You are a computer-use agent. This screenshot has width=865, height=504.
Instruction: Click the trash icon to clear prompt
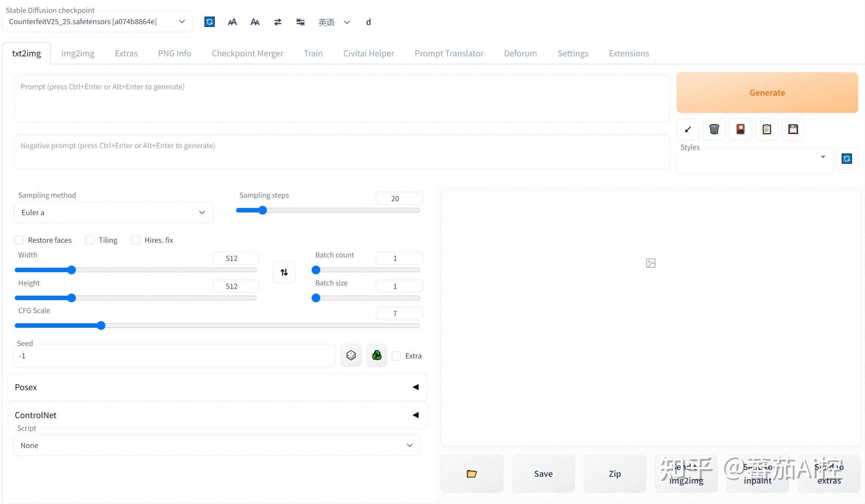714,129
